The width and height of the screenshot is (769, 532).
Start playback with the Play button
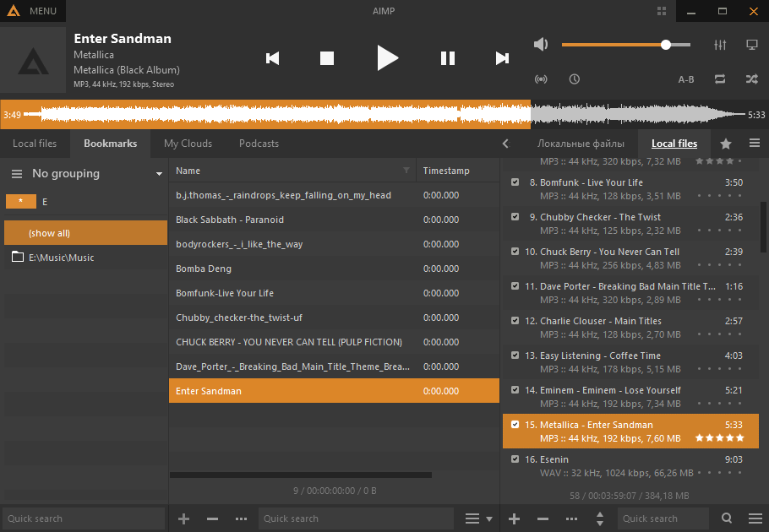pyautogui.click(x=387, y=57)
